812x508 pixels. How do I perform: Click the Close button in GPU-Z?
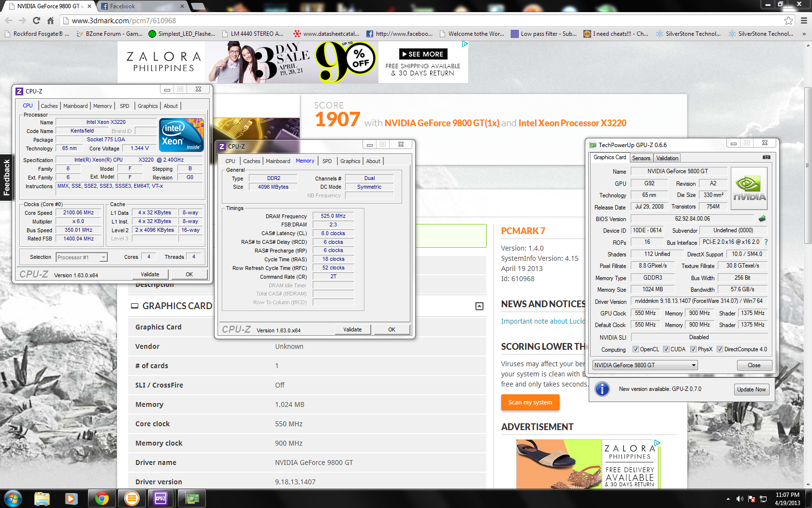pyautogui.click(x=754, y=365)
